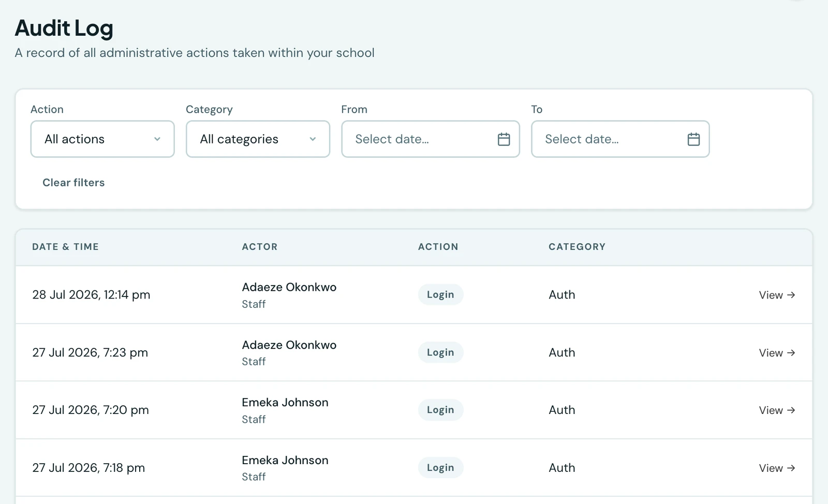
Task: Open calendar icon in From field
Action: (504, 139)
